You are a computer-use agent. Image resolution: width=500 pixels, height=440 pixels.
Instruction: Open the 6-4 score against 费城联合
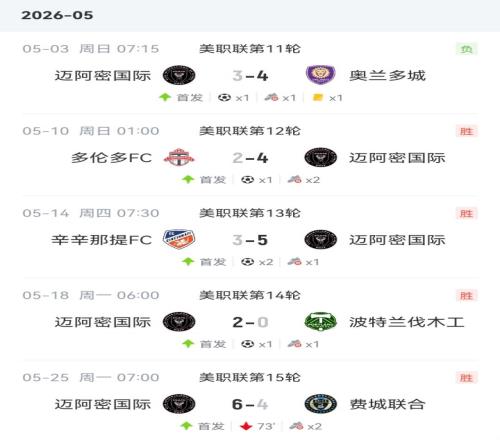(x=250, y=404)
